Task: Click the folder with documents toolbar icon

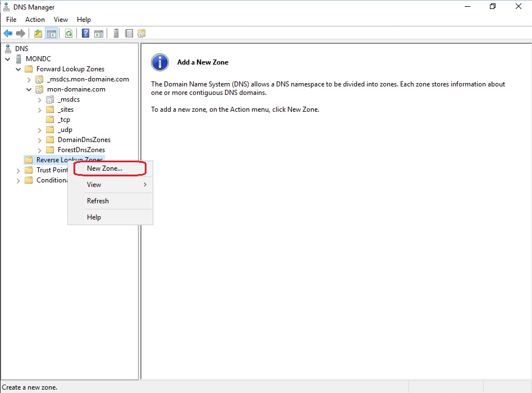Action: click(141, 33)
